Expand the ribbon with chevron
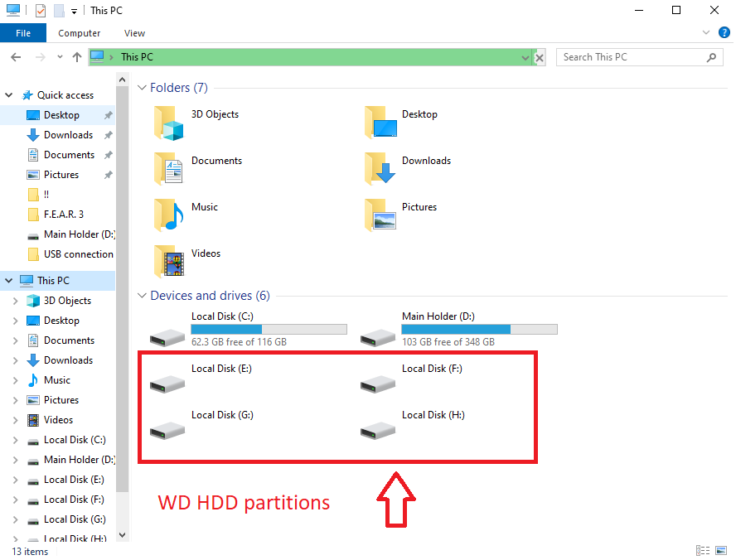 (706, 32)
